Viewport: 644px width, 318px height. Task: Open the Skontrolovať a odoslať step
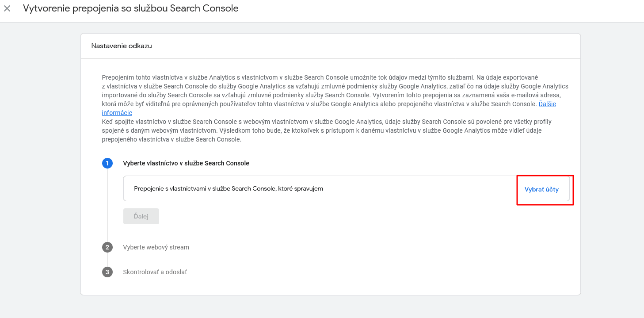click(155, 272)
